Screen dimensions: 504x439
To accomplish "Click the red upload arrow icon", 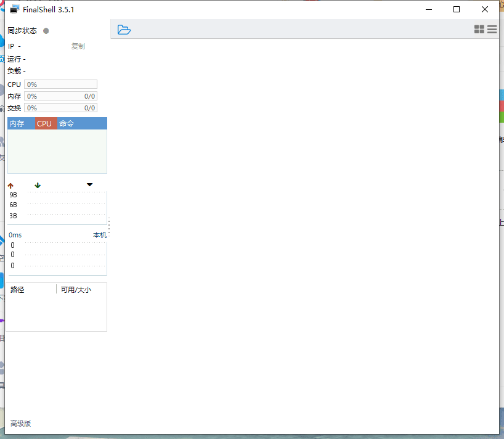I will click(10, 186).
